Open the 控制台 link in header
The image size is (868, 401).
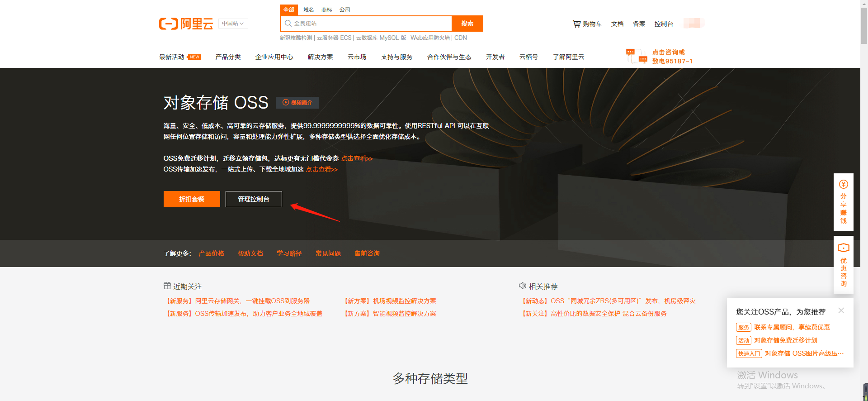[x=664, y=24]
